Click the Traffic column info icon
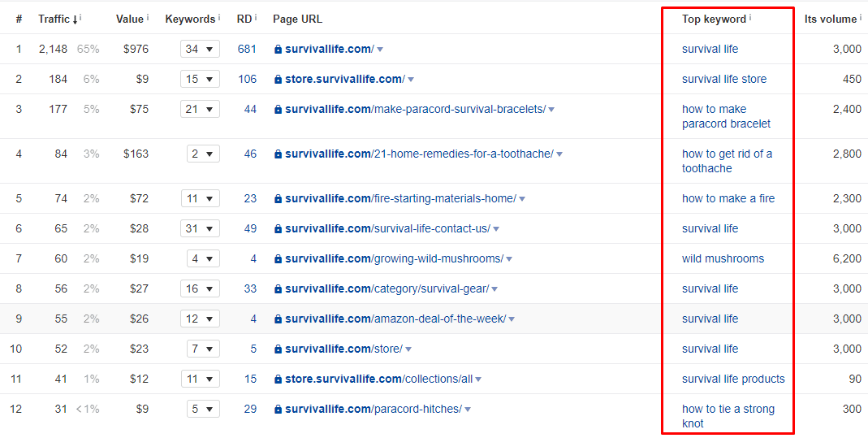Screen dimensions: 868x438 [81, 17]
